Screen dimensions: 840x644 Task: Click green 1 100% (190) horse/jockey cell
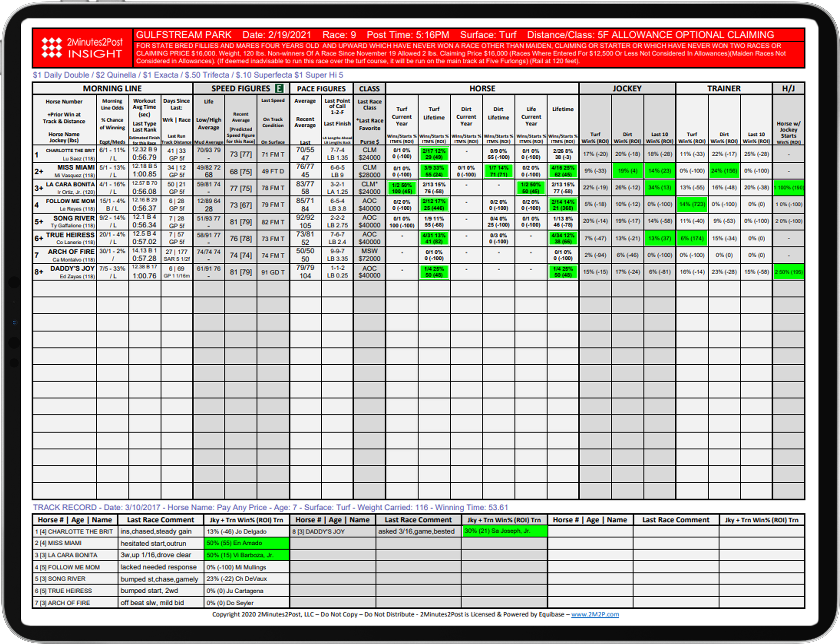tap(788, 188)
